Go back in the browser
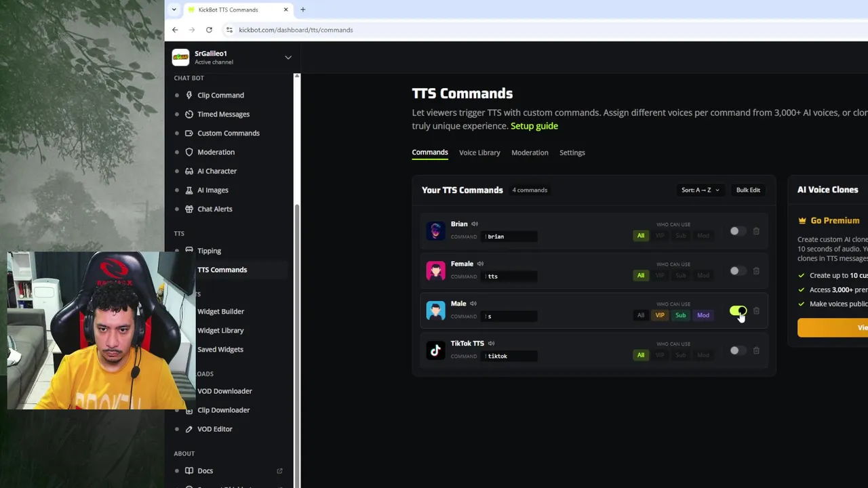The height and width of the screenshot is (488, 868). pyautogui.click(x=175, y=30)
